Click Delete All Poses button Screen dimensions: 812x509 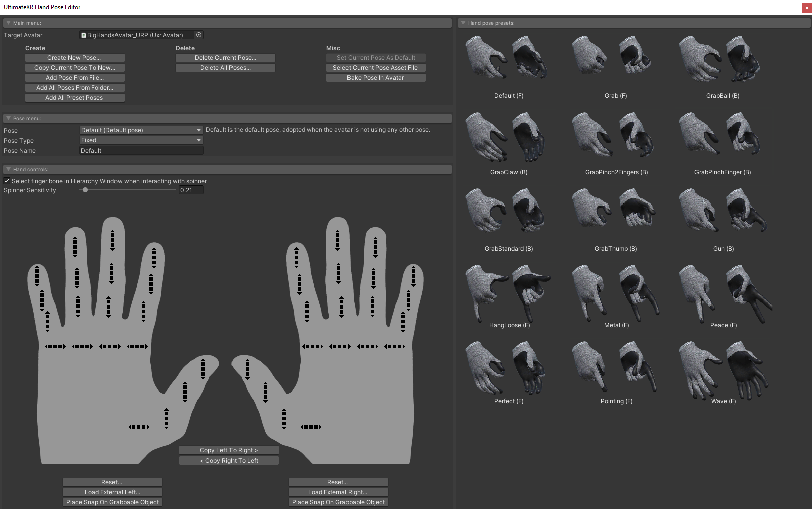click(x=225, y=68)
